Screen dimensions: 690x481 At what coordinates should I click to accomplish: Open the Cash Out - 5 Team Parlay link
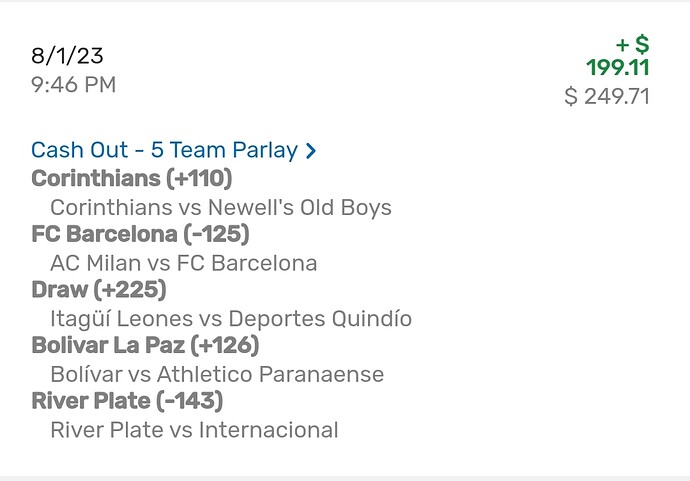[x=164, y=150]
